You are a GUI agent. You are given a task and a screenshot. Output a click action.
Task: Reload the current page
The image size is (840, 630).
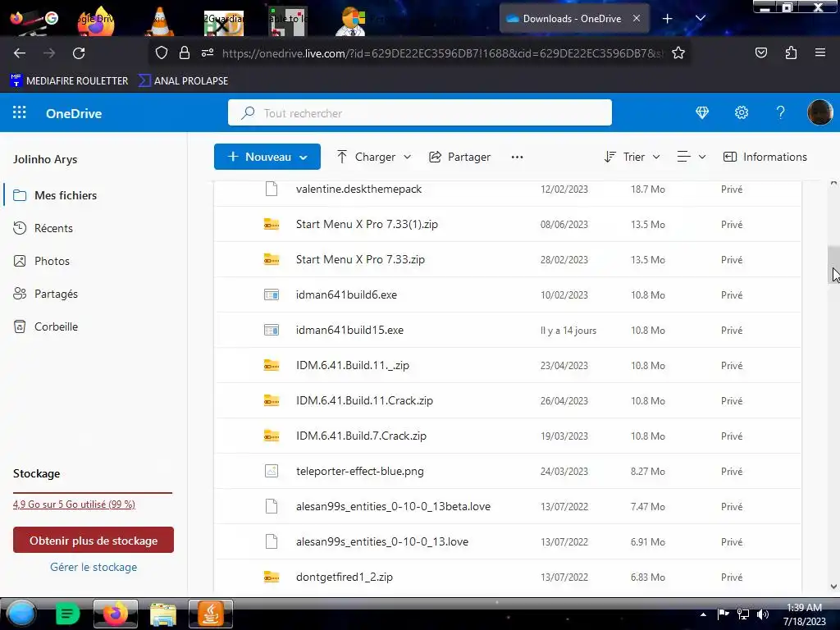[79, 53]
